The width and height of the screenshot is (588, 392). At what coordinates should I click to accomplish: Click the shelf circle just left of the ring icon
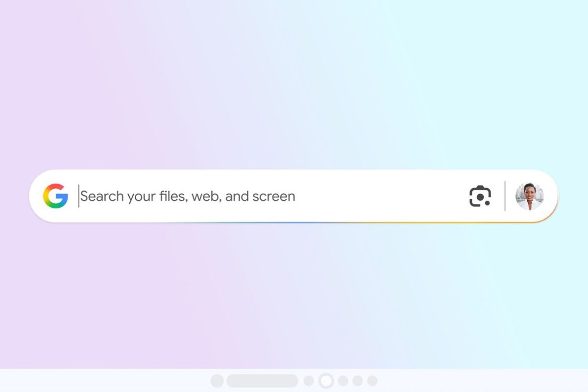click(x=309, y=381)
